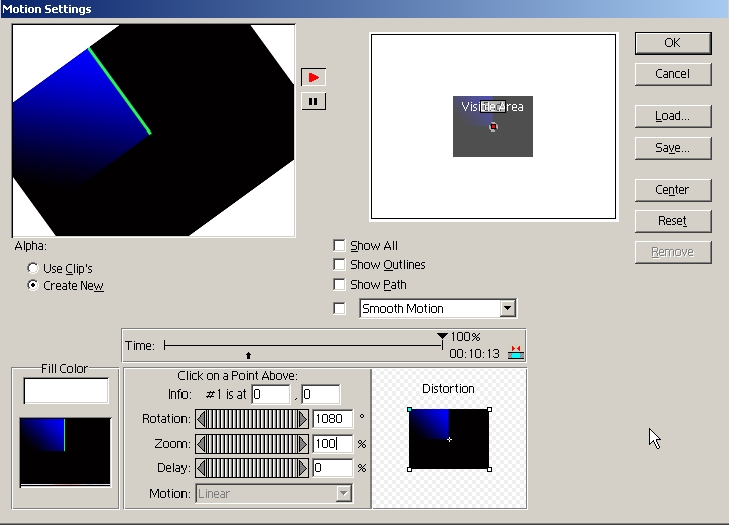This screenshot has width=729, height=525.
Task: Click the Info Y position field
Action: pos(321,394)
